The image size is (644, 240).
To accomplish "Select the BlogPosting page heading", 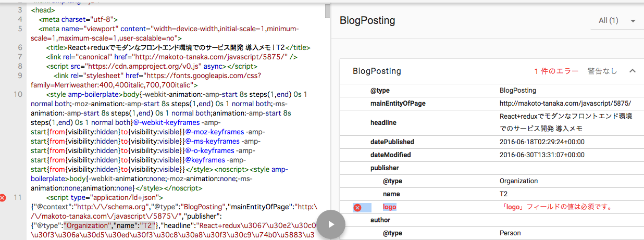I will pyautogui.click(x=367, y=21).
